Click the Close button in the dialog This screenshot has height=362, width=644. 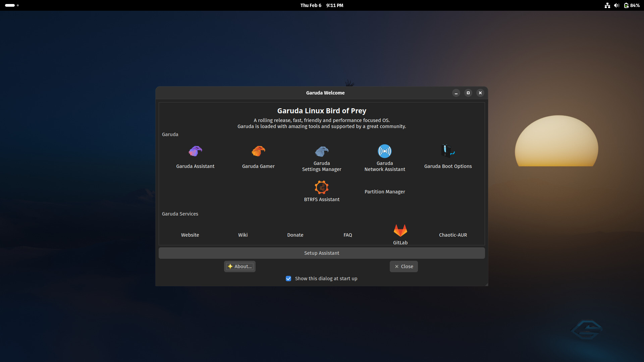(x=404, y=266)
